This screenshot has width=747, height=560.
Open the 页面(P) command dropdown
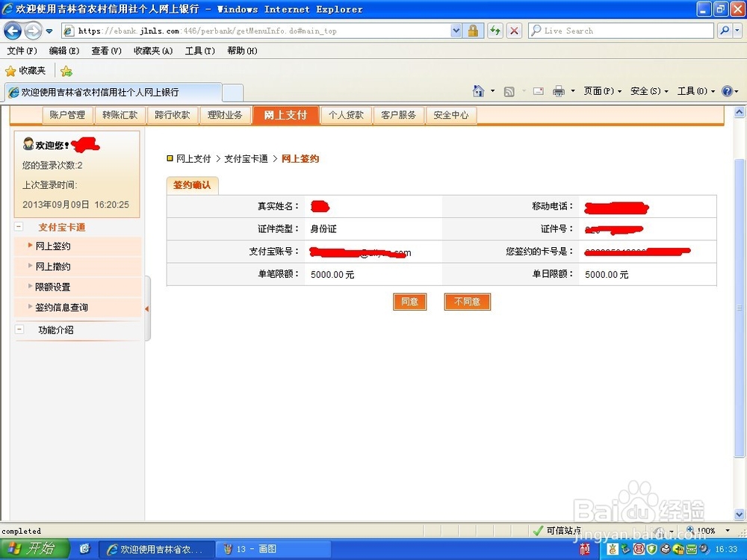pos(603,91)
